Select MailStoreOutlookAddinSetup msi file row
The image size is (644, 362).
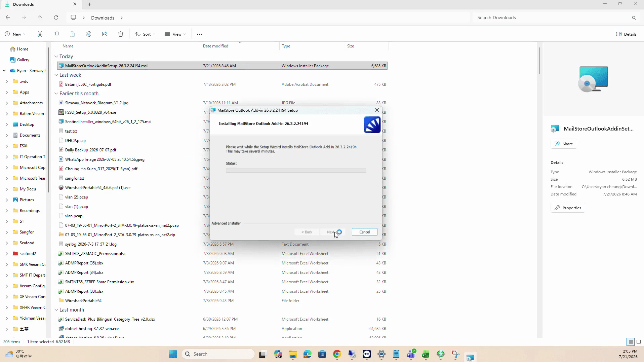pyautogui.click(x=223, y=66)
